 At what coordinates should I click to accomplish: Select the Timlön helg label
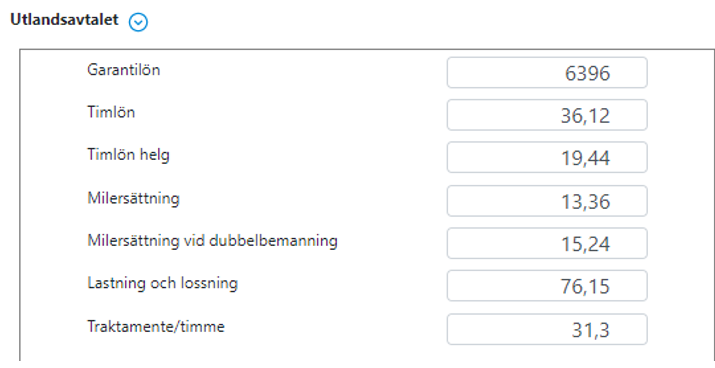coord(128,155)
